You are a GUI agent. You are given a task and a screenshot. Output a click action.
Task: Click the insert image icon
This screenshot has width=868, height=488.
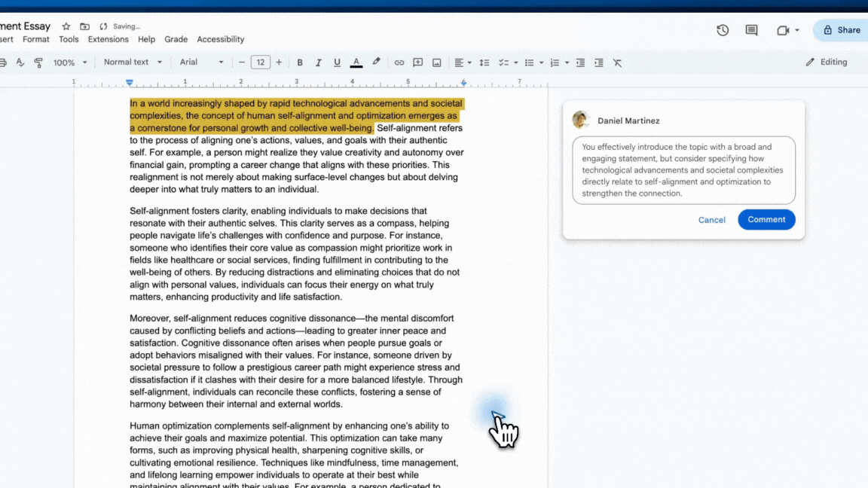pos(436,63)
